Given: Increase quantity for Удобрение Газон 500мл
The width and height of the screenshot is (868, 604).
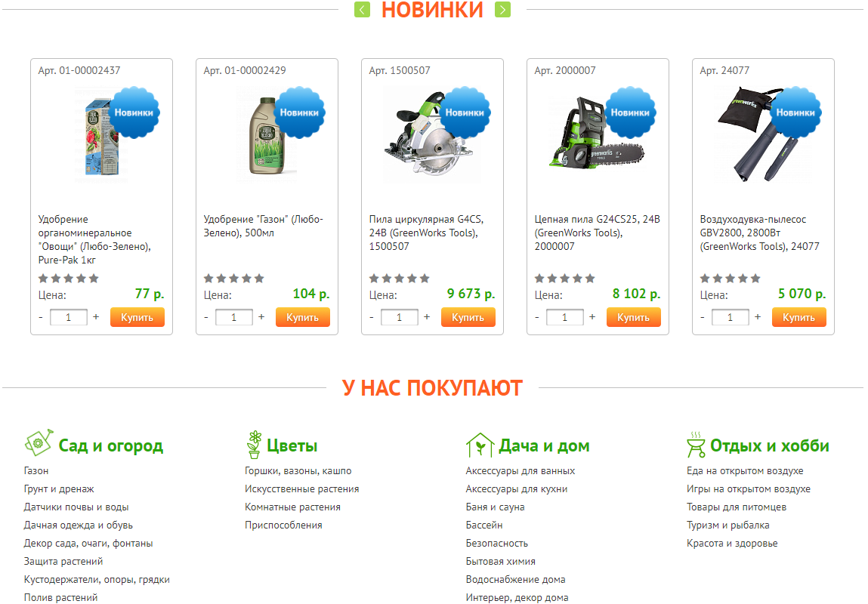Looking at the screenshot, I should (x=261, y=317).
